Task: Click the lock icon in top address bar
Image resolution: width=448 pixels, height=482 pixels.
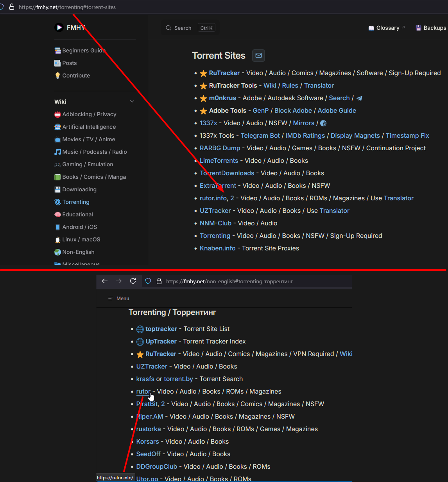Action: (x=12, y=7)
